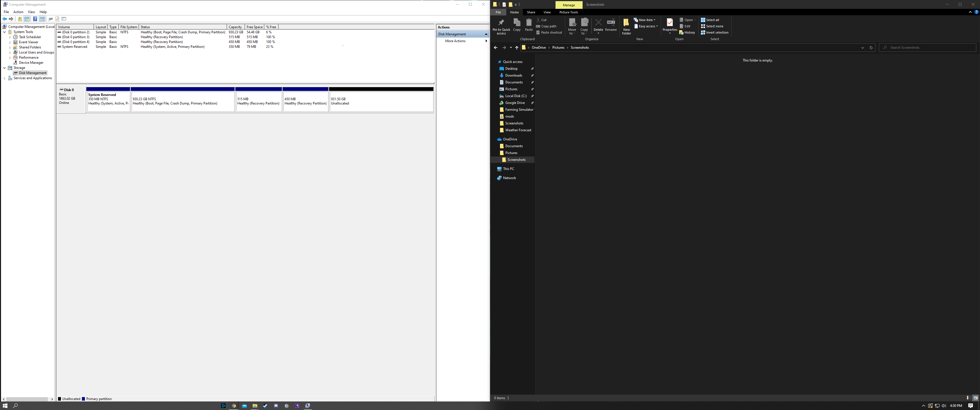Image resolution: width=980 pixels, height=410 pixels.
Task: Click Up arrow in Explorer address bar
Action: pos(516,48)
